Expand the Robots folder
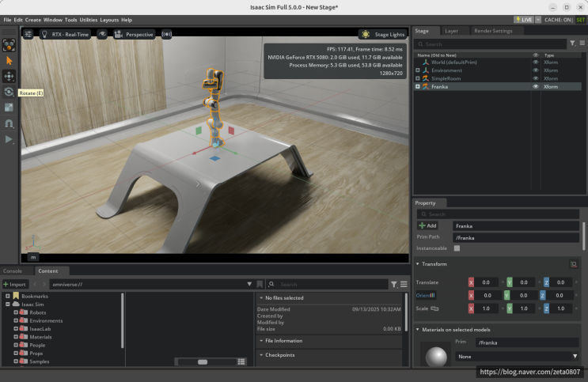588x382 pixels. click(x=16, y=312)
